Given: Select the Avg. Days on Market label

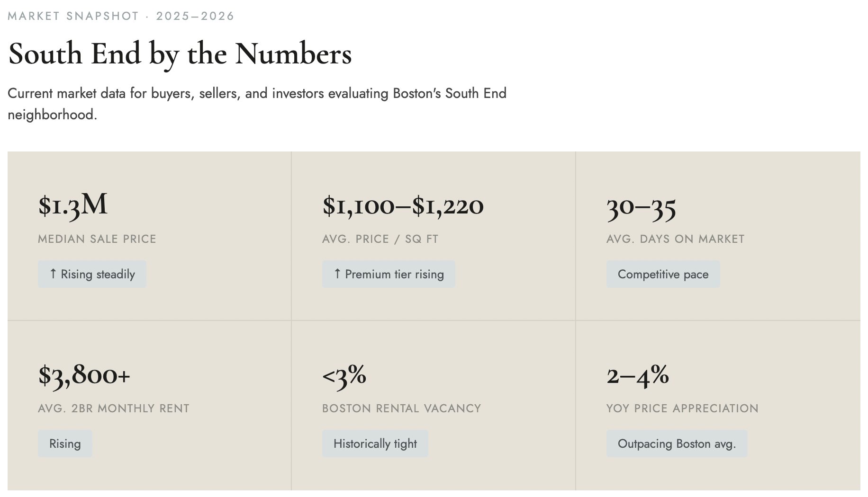Looking at the screenshot, I should pyautogui.click(x=675, y=239).
